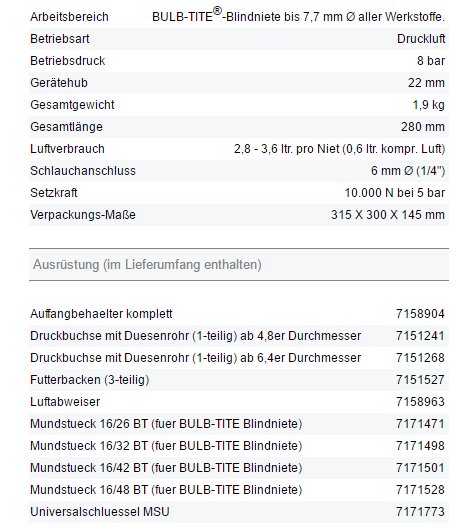Click the Arbeitsbereich row label

pos(69,17)
